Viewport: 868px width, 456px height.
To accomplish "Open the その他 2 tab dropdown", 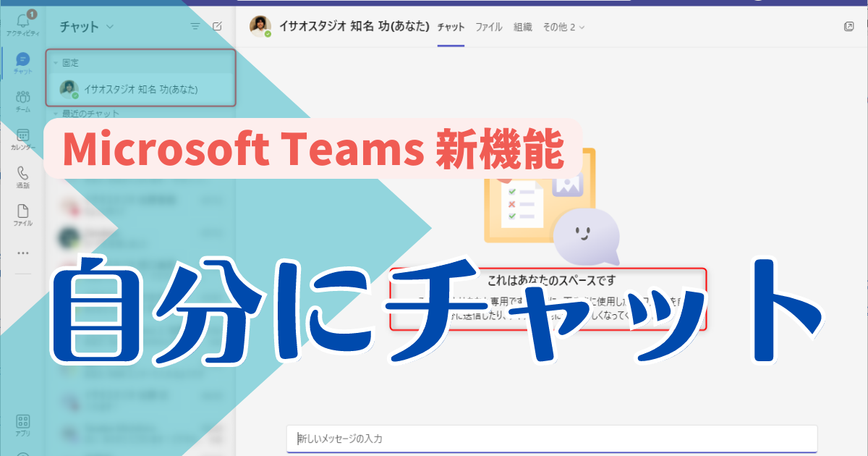I will [x=563, y=27].
